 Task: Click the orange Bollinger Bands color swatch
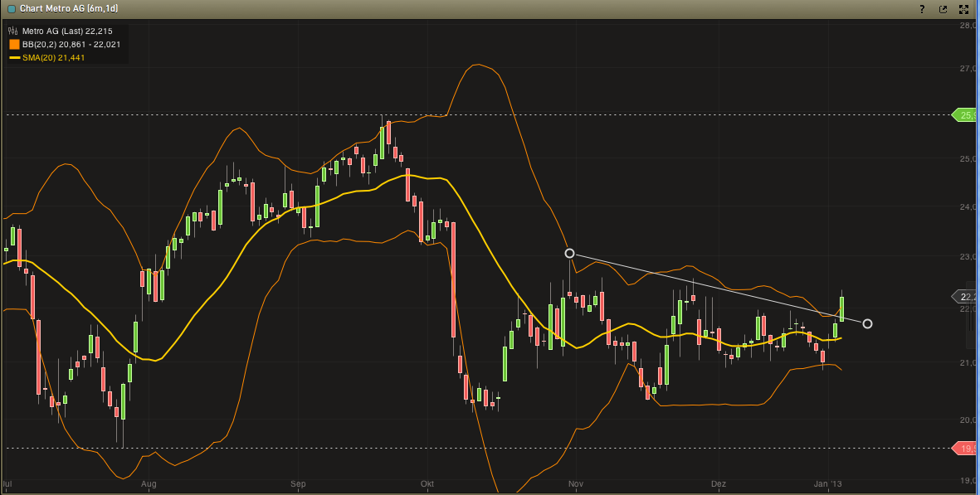14,44
